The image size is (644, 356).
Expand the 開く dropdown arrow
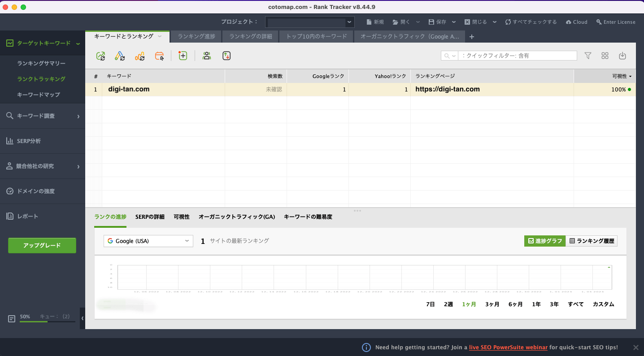coord(418,22)
